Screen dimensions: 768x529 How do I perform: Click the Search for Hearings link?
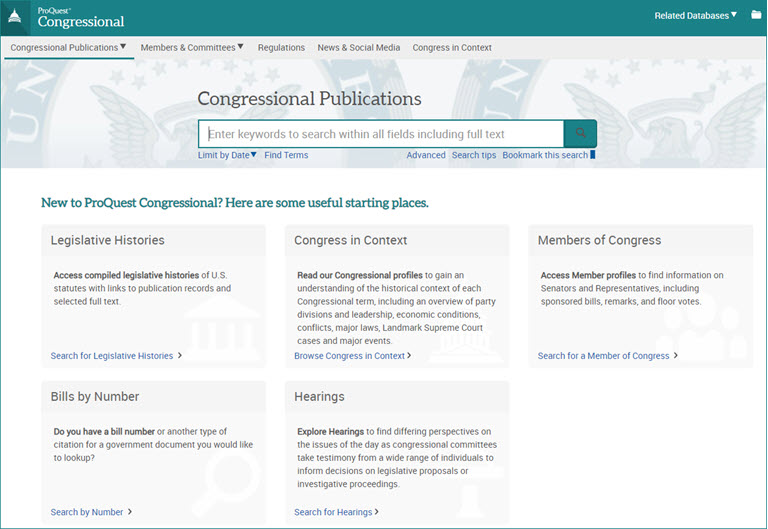(x=333, y=512)
